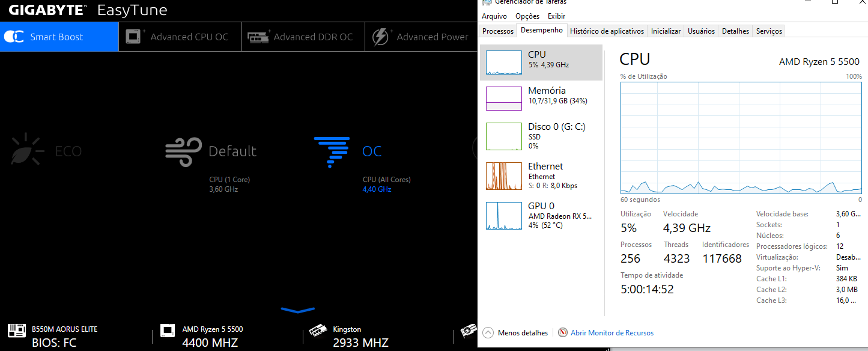Switch to the Detalhes tab
Screen dimensions: 868x351
tap(735, 31)
